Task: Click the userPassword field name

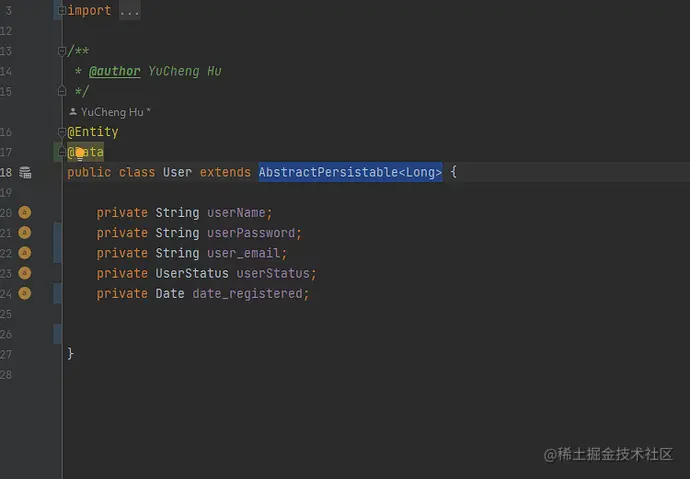Action: [251, 233]
